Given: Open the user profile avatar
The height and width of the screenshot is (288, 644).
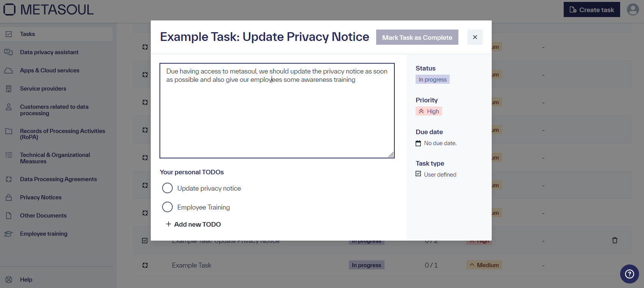Looking at the screenshot, I should (633, 9).
